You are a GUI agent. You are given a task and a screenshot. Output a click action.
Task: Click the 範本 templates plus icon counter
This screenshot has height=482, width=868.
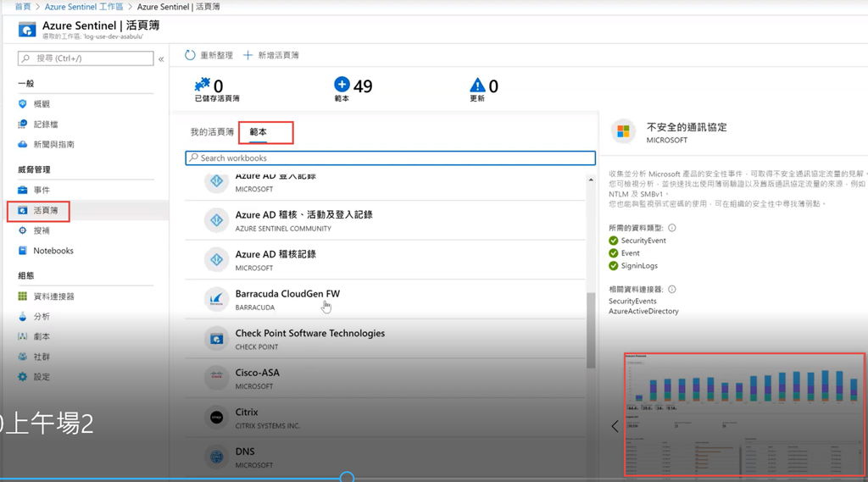[x=342, y=84]
